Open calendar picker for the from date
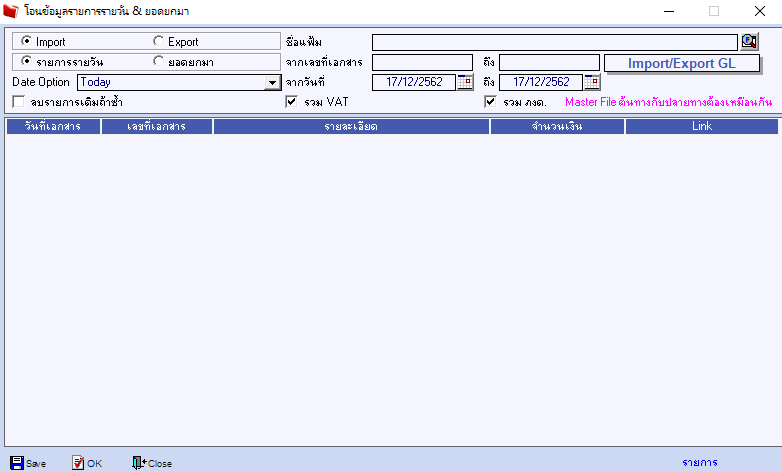 tap(465, 82)
